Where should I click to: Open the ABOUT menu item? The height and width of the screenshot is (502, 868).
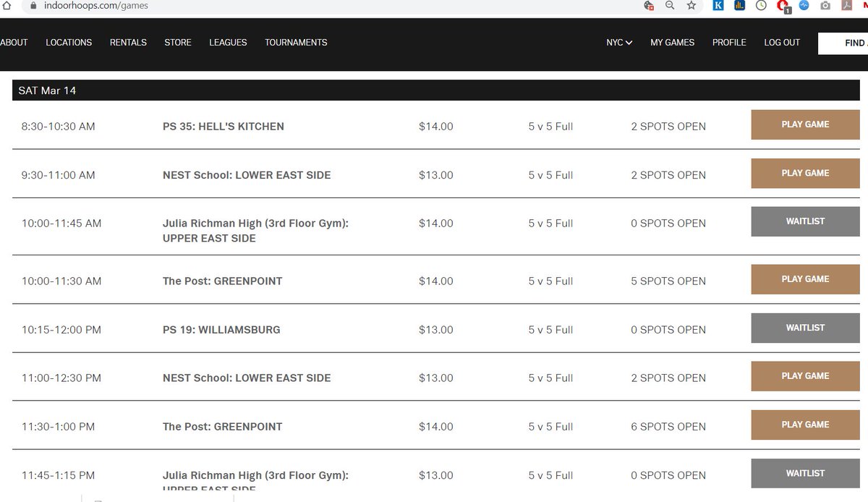click(14, 42)
